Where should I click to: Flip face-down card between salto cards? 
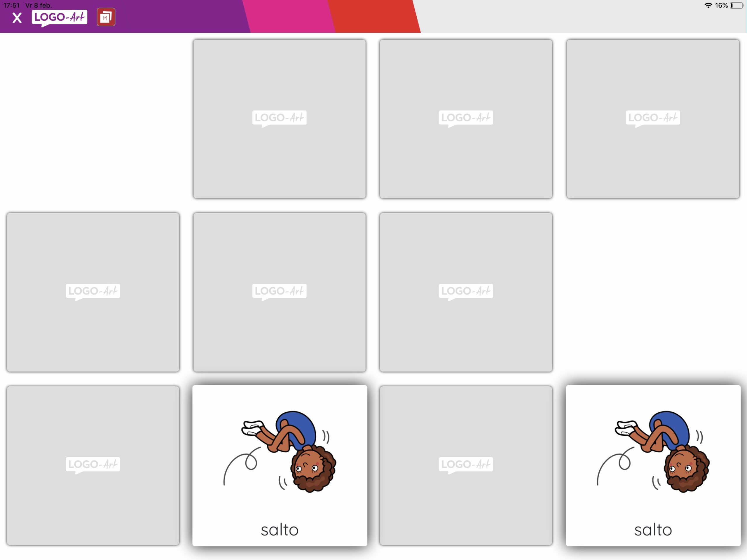(466, 465)
